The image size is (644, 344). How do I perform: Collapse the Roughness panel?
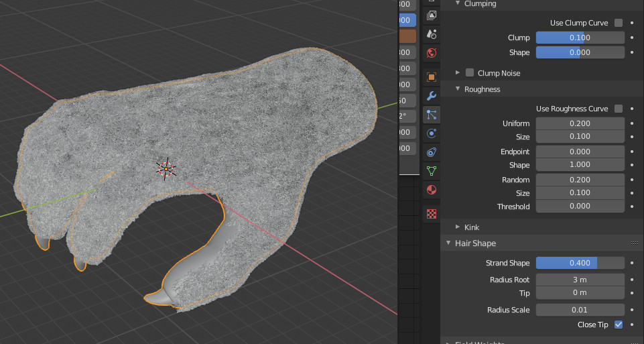point(458,89)
